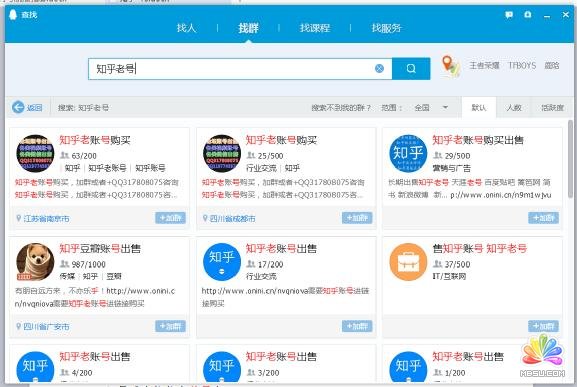Click hot keyword 王者荣耀
The height and width of the screenshot is (387, 577).
(x=484, y=65)
